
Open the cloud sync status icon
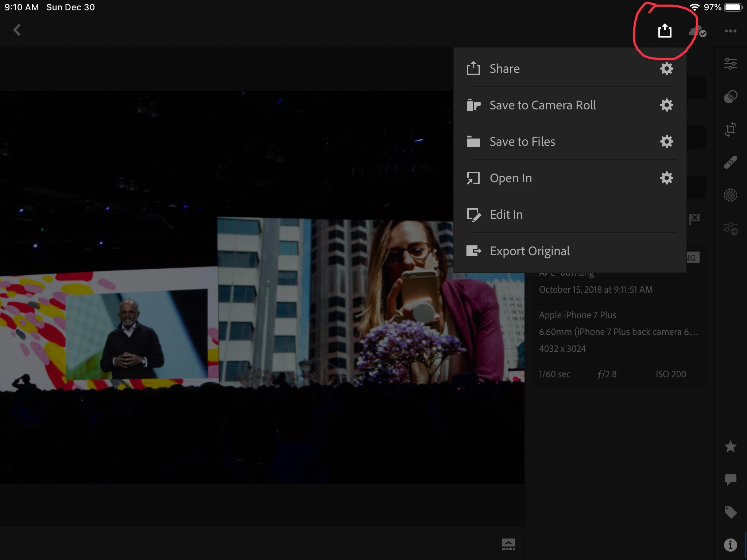coord(697,31)
